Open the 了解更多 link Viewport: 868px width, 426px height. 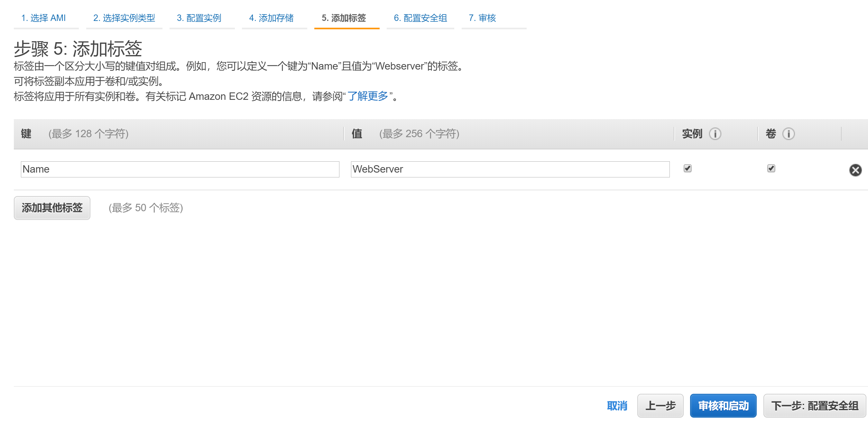(x=368, y=97)
